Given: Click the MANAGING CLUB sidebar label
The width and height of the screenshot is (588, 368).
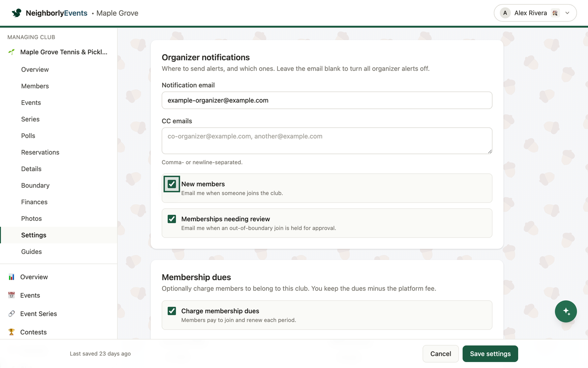Looking at the screenshot, I should 31,37.
